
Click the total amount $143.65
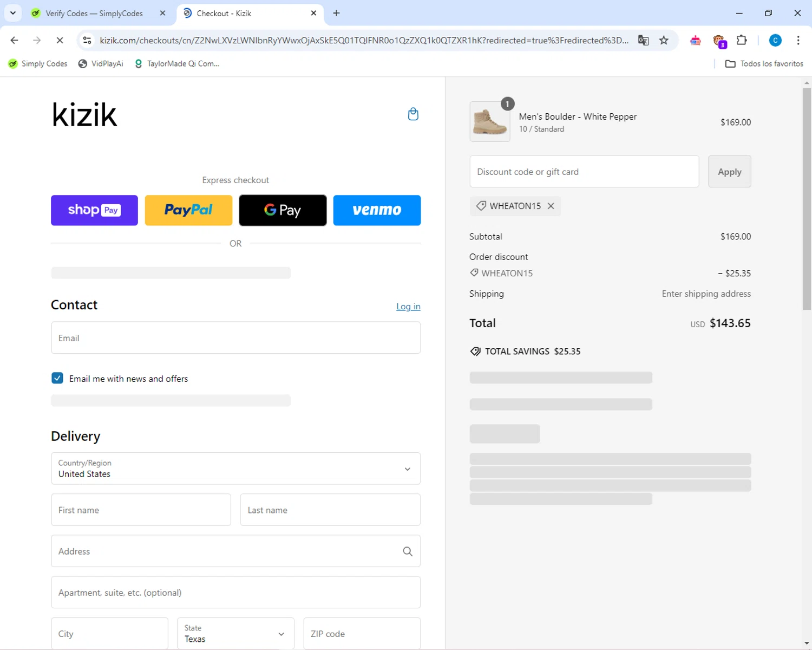(x=730, y=323)
